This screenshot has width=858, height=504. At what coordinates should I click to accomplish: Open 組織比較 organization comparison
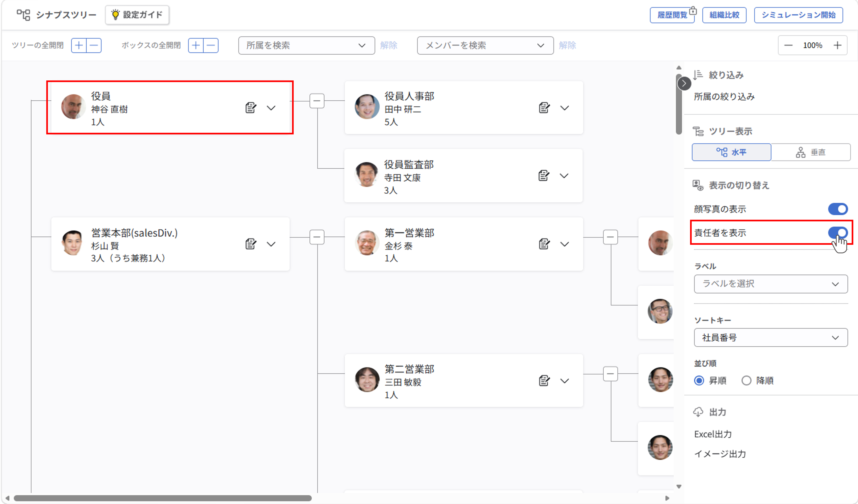coord(724,15)
